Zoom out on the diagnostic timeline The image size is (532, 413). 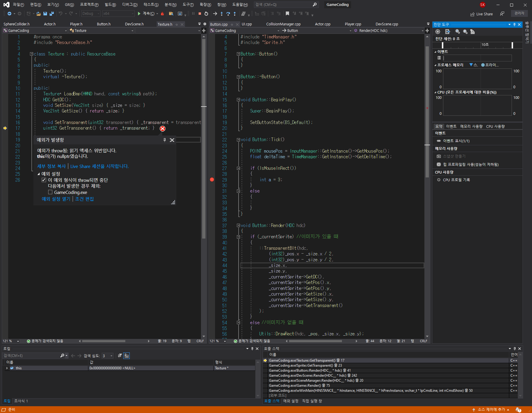[465, 32]
